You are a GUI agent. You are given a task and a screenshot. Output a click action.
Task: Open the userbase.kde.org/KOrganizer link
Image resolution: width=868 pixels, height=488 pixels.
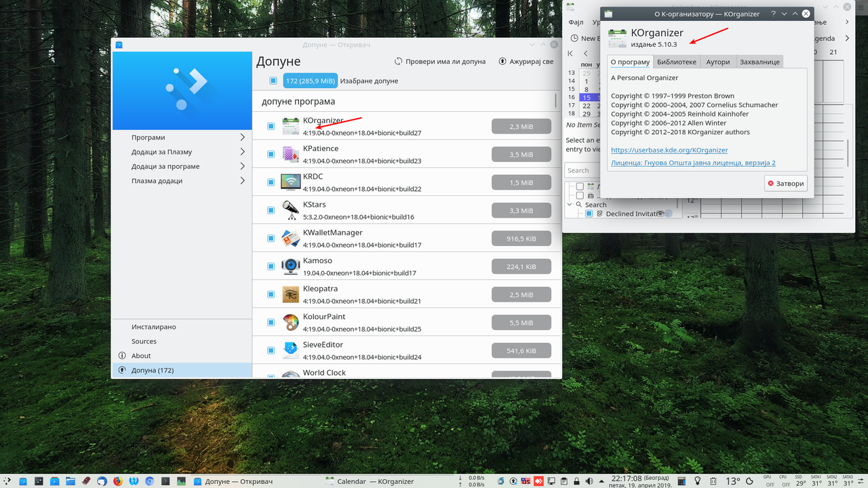click(669, 150)
